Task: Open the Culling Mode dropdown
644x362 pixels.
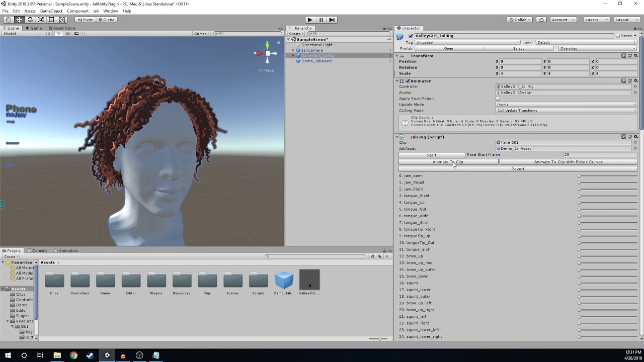Action: [x=567, y=111]
